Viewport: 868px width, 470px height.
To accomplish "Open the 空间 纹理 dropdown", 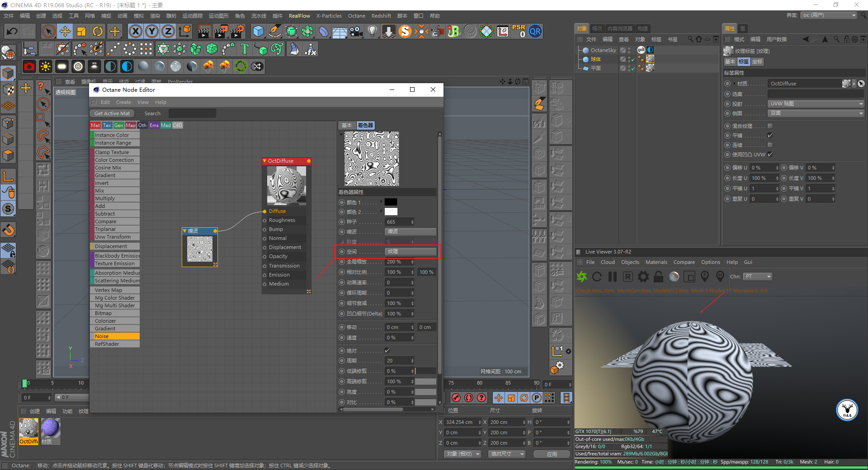I will (410, 251).
